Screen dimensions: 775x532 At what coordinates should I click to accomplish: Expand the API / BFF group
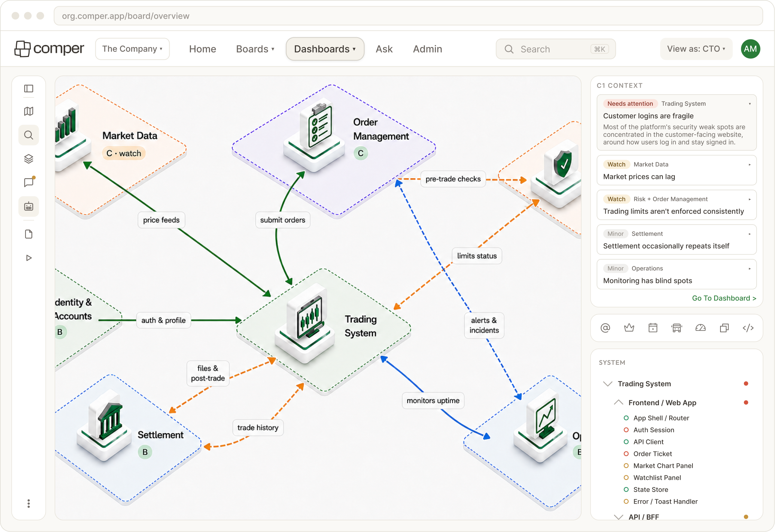(x=619, y=517)
